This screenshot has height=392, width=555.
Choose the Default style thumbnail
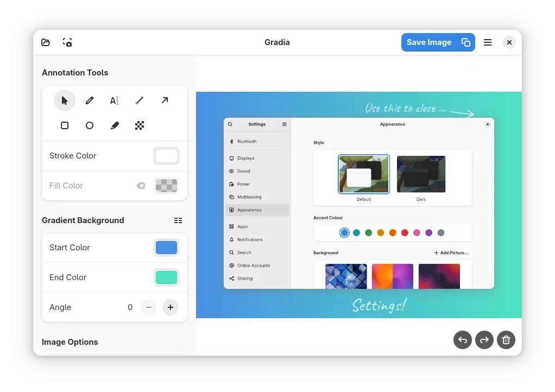[x=364, y=174]
